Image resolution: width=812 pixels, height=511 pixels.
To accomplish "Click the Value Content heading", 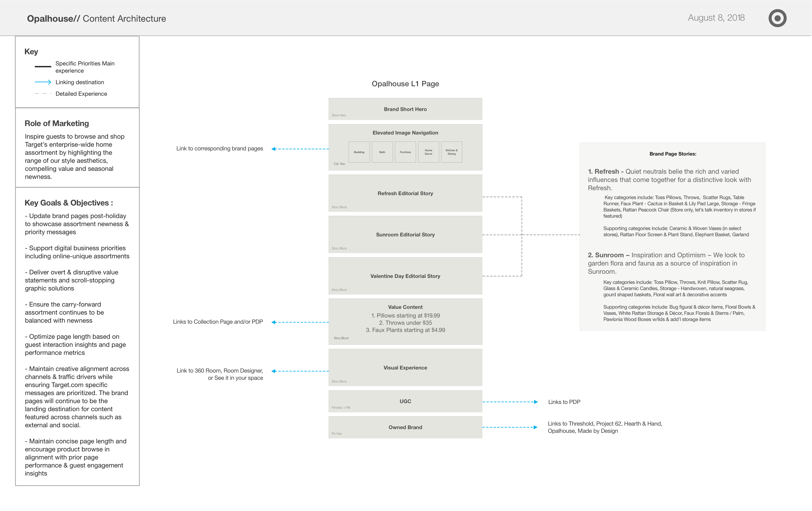I will (405, 307).
